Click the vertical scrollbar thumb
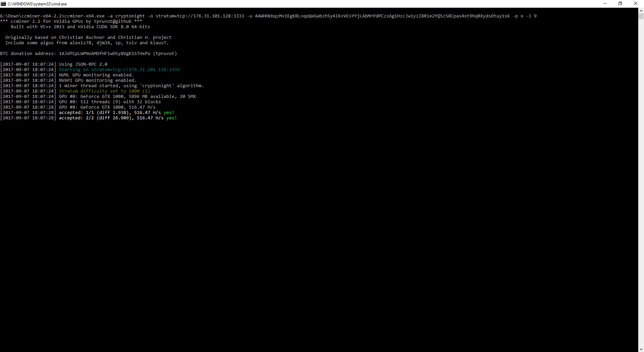 point(641,16)
